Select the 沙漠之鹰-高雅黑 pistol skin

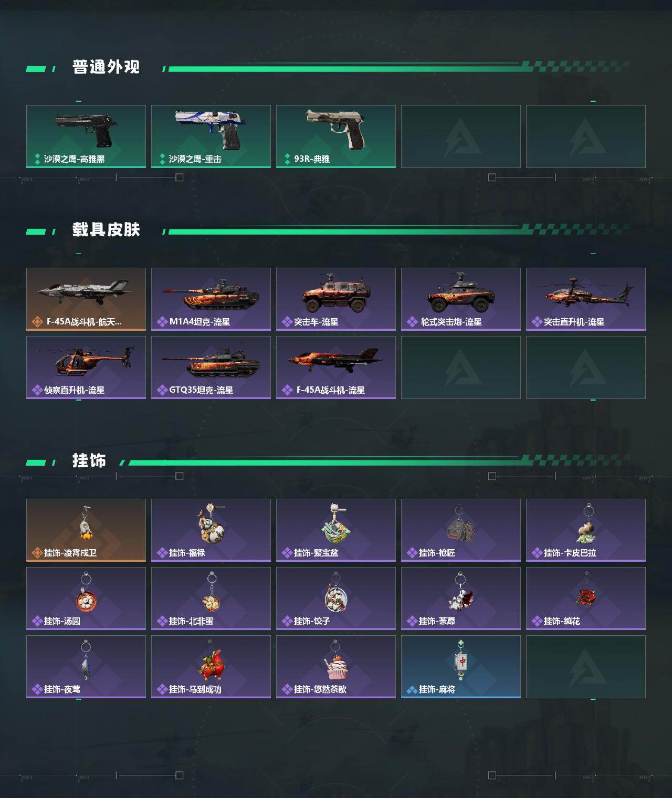[x=86, y=136]
